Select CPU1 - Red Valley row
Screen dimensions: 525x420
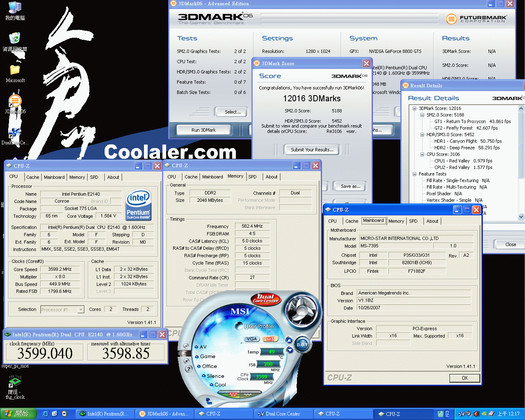point(463,161)
